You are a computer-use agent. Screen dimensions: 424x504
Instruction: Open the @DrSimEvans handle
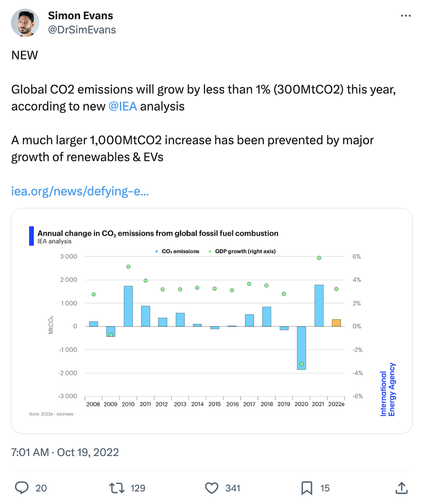click(x=82, y=30)
